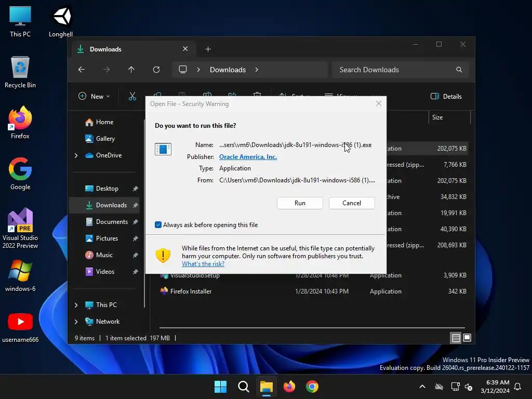Open taskbar Search
This screenshot has height=399, width=532.
pyautogui.click(x=243, y=387)
